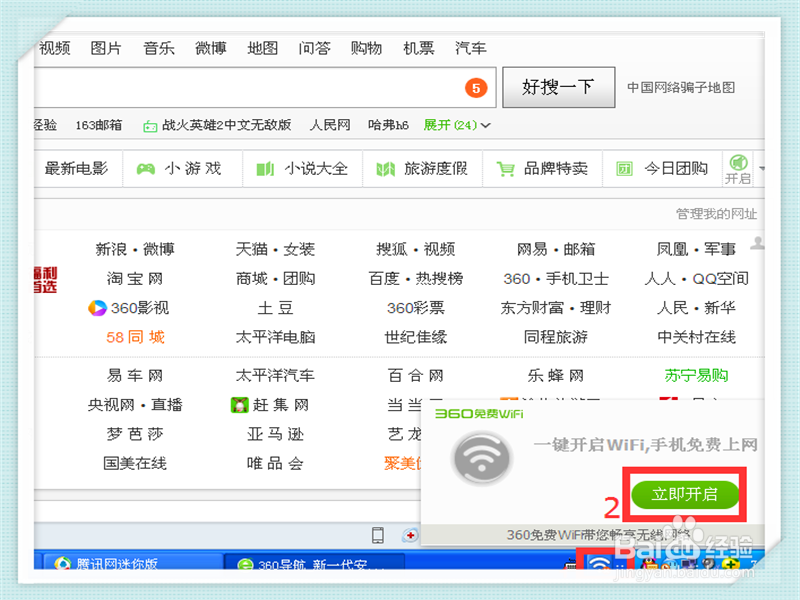Open the 360彩票 link
800x600 pixels.
pos(416,308)
